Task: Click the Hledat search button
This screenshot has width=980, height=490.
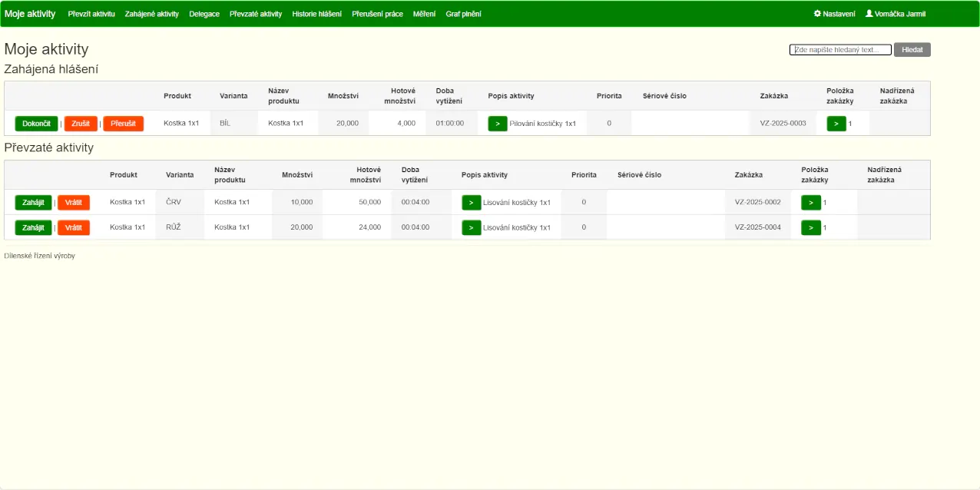Action: pos(912,50)
